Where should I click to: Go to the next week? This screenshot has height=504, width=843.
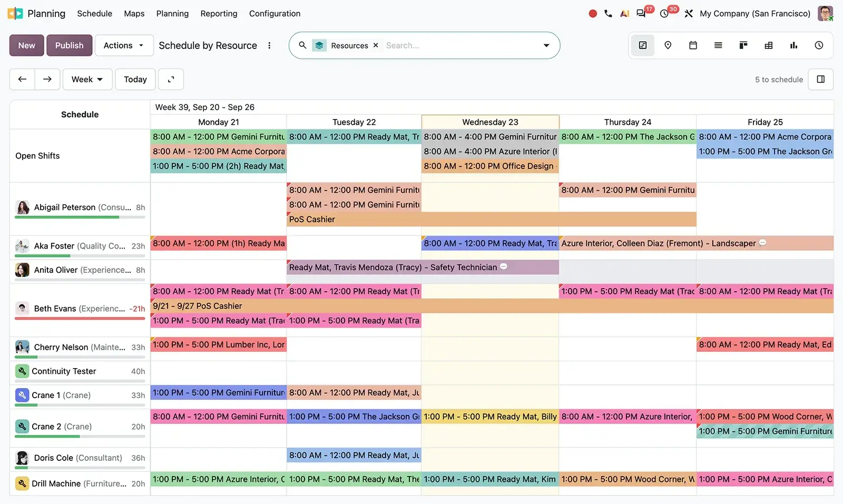pos(47,80)
